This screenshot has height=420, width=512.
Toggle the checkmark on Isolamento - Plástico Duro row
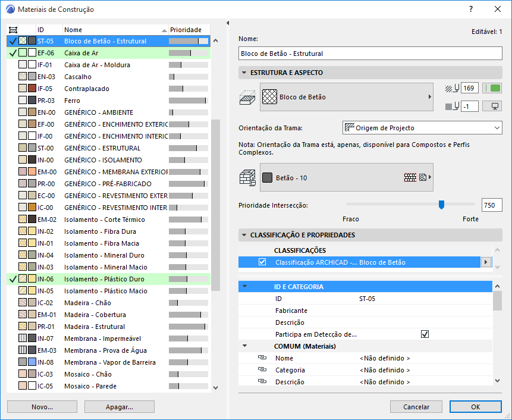click(12, 279)
